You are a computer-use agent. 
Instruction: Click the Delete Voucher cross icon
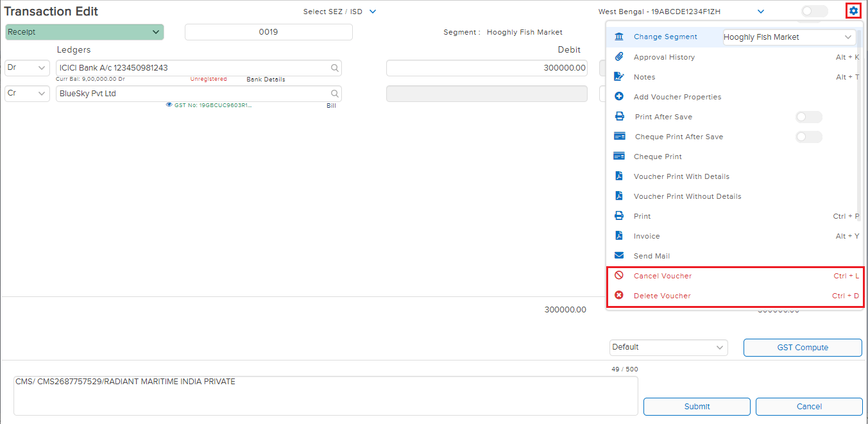[x=619, y=296]
